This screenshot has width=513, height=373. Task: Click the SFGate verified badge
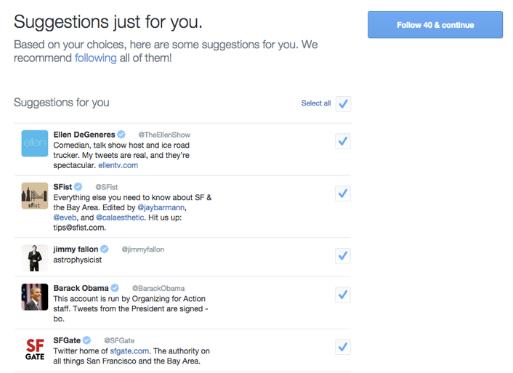click(x=87, y=340)
